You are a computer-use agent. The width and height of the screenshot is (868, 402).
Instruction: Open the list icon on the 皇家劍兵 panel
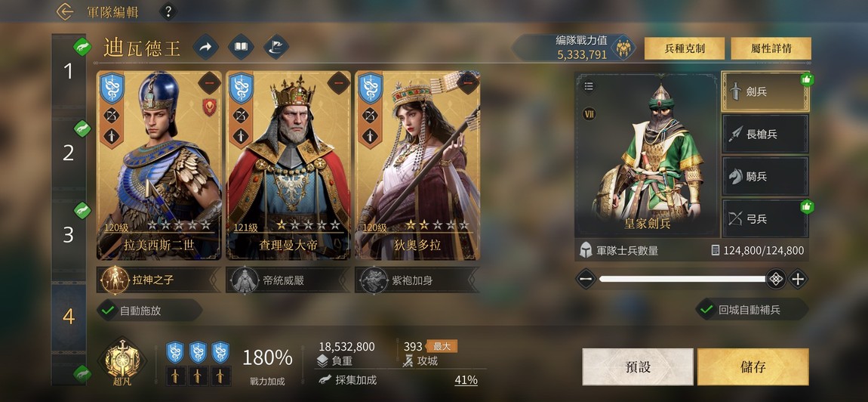coord(589,86)
